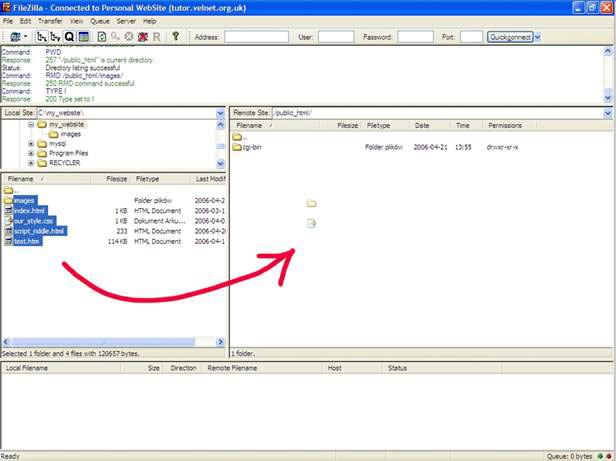Open the Site Manager dropdown arrow
The height and width of the screenshot is (461, 616).
coord(26,37)
